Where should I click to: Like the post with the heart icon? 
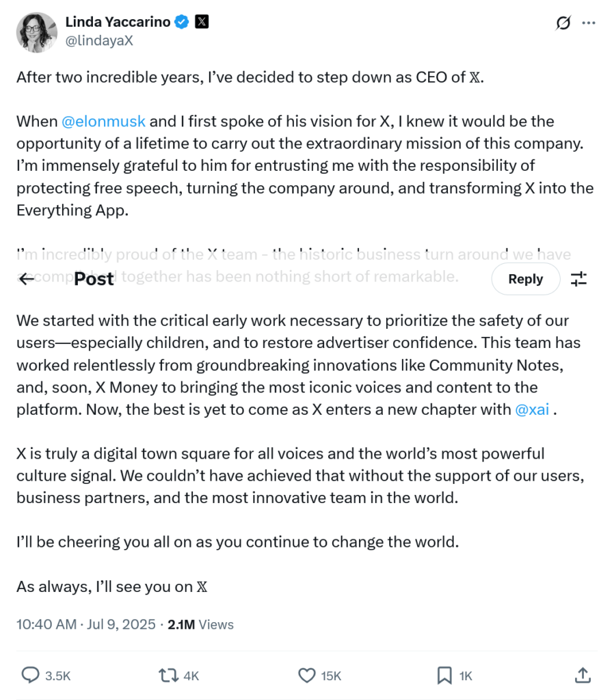(307, 675)
